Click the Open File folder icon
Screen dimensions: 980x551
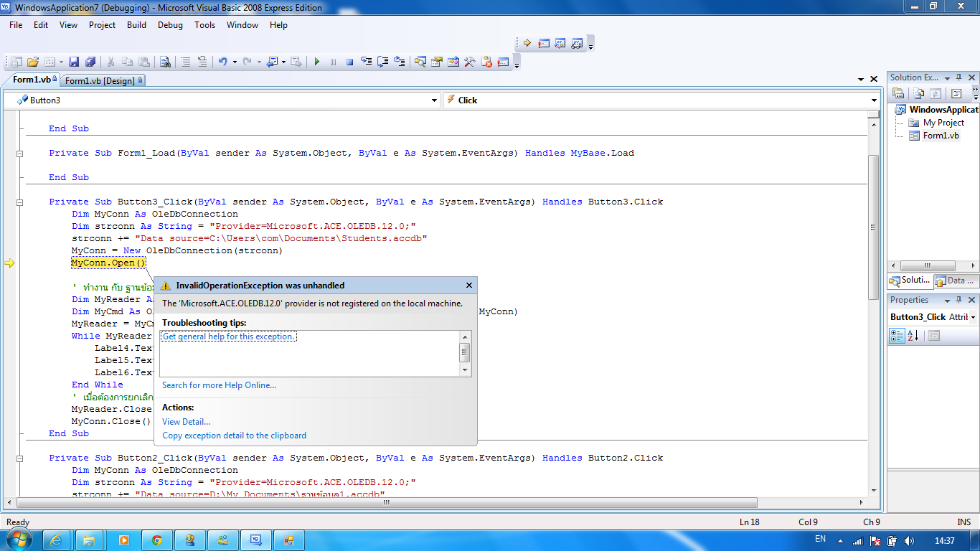[33, 62]
